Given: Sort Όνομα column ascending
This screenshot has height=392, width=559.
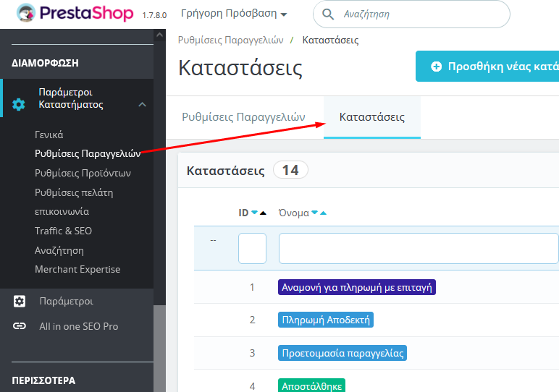Looking at the screenshot, I should (323, 213).
